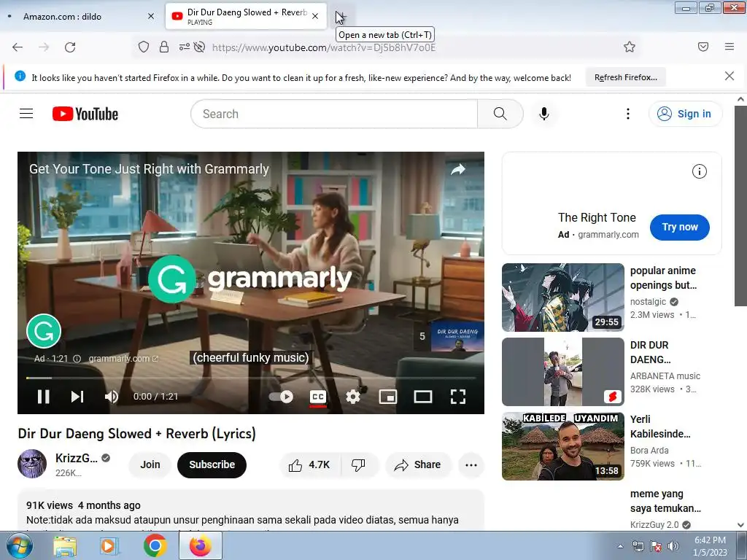Screen dimensions: 747x560
Task: Subscribe to the KrizzG channel
Action: tap(212, 464)
